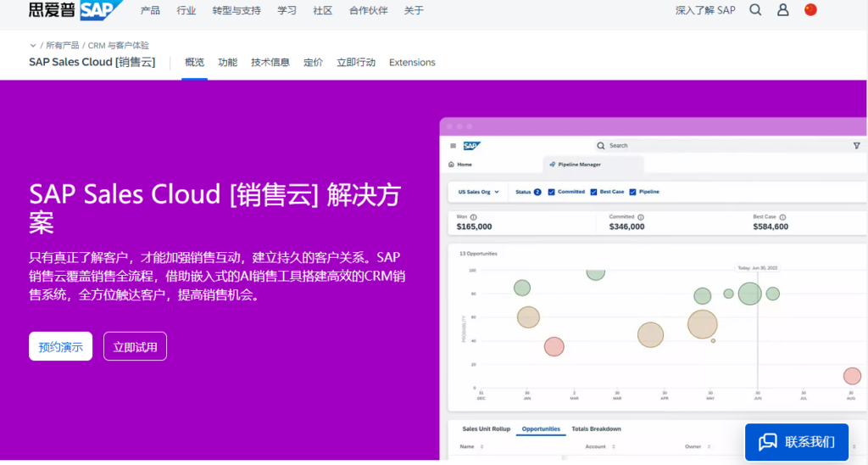
Task: Click the $584,600 Best Case value
Action: point(771,227)
